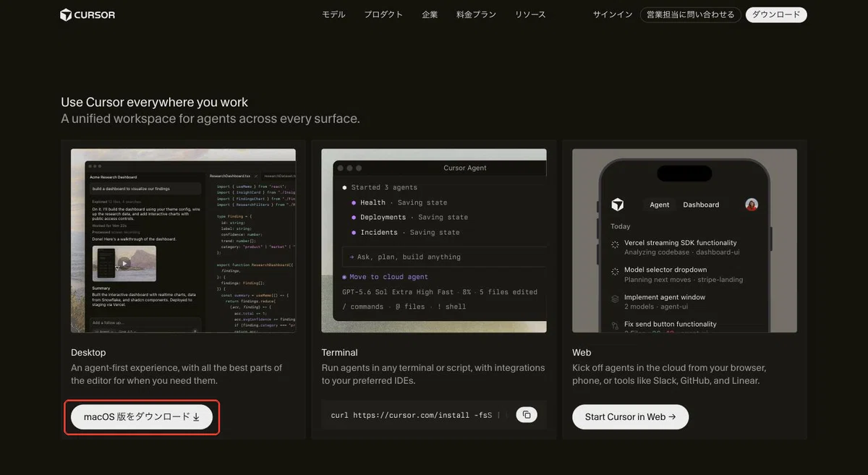Click the 'Deployments · Saving state' agent line

pyautogui.click(x=409, y=217)
